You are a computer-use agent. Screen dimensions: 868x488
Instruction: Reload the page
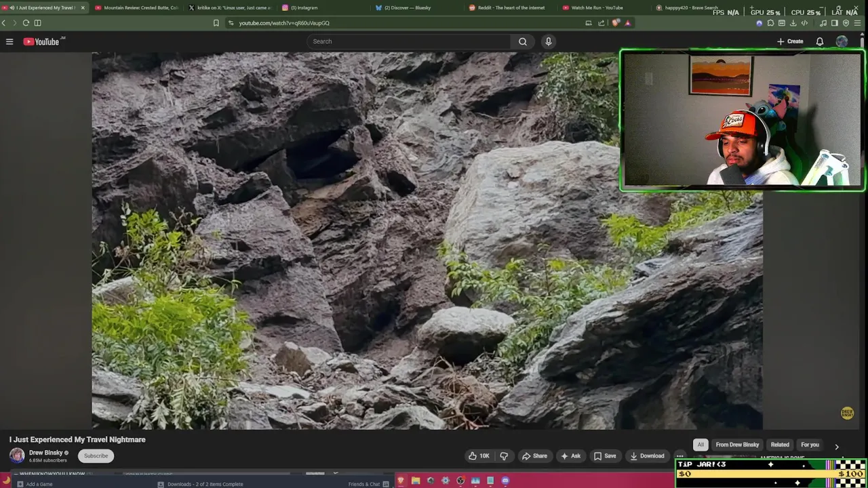[x=26, y=23]
